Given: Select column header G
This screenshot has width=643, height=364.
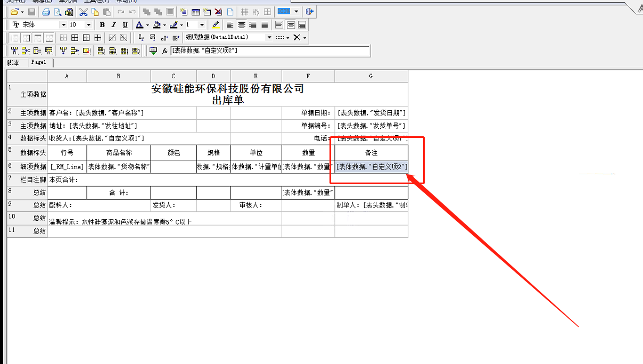Looking at the screenshot, I should pos(372,76).
